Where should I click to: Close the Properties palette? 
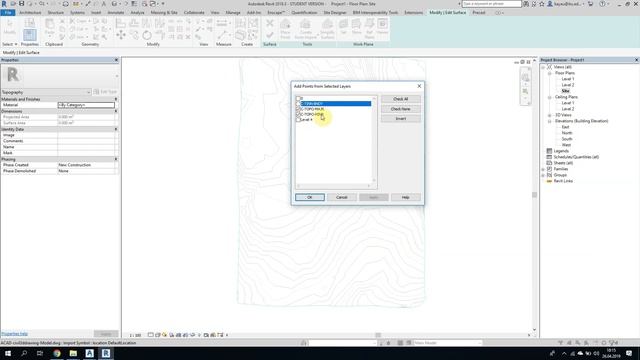(116, 60)
